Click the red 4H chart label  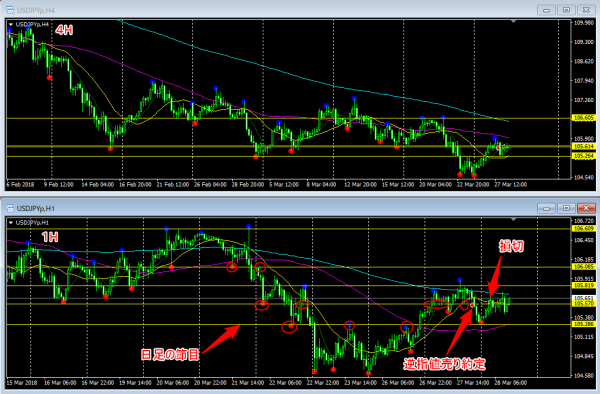[x=64, y=30]
